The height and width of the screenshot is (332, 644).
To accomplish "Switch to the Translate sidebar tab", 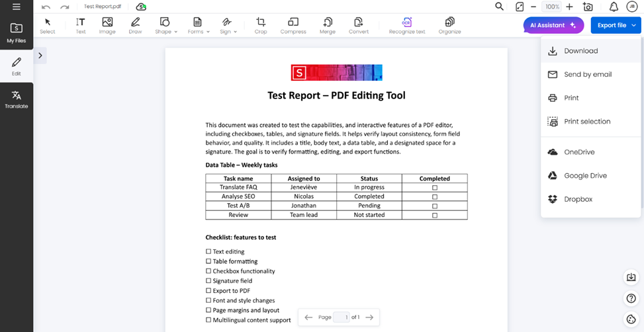I will tap(17, 100).
